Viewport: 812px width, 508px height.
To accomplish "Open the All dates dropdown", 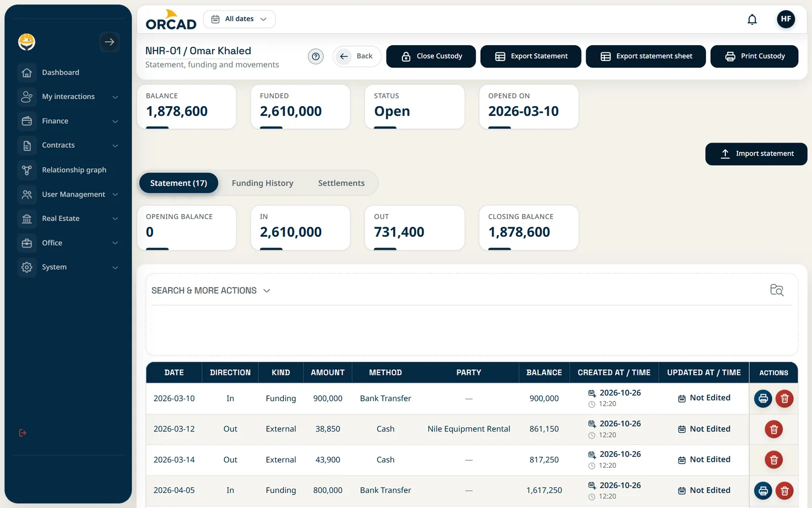I will [x=239, y=19].
